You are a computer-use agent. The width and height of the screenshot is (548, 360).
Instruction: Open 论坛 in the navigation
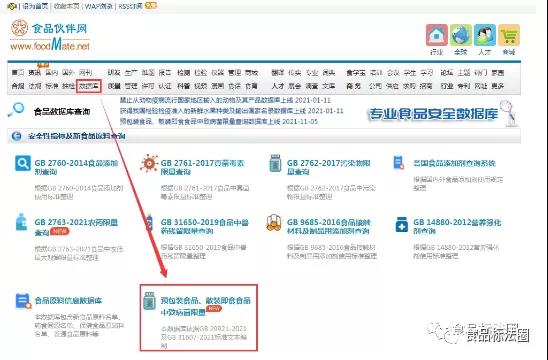coord(447,73)
